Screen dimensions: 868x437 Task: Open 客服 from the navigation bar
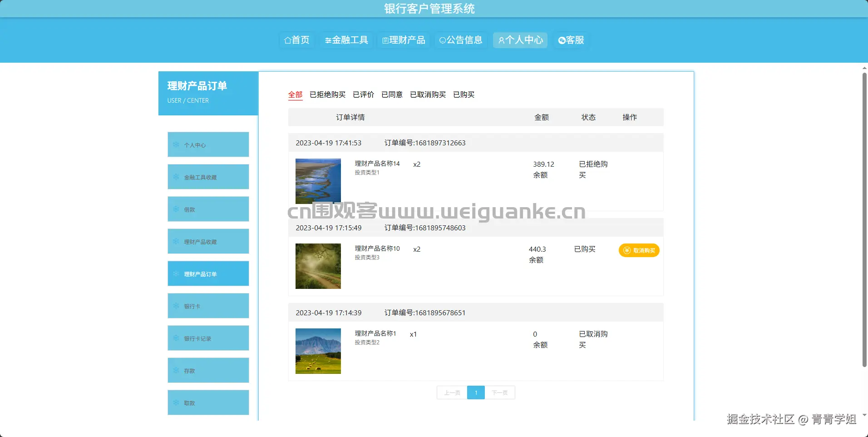coord(571,40)
